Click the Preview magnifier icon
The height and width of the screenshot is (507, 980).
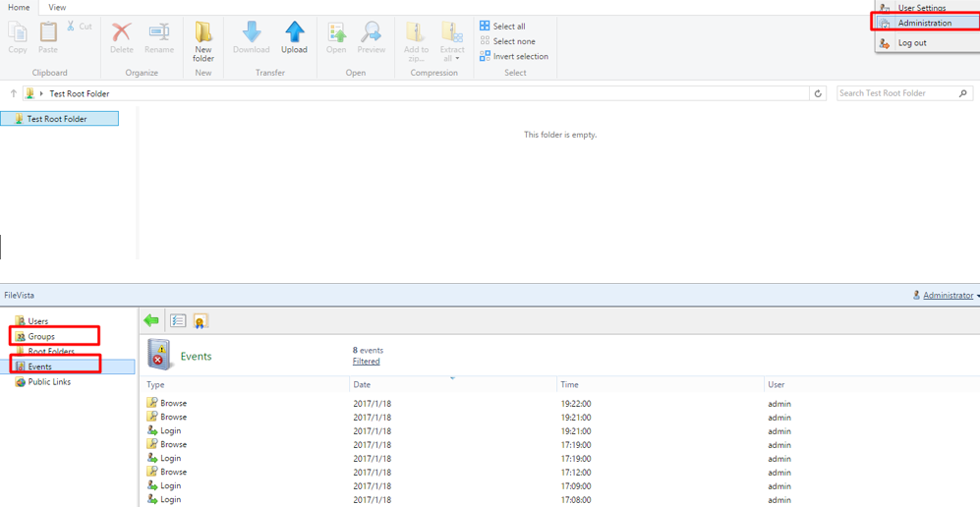pos(372,31)
